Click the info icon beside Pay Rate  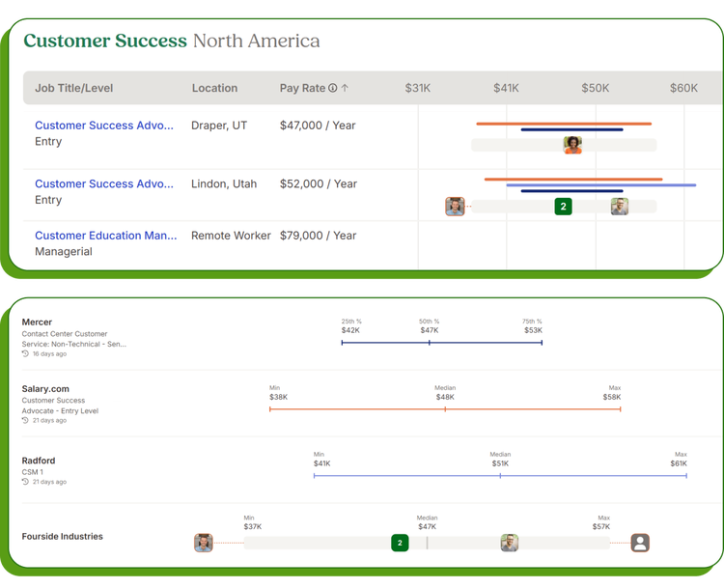coord(333,88)
